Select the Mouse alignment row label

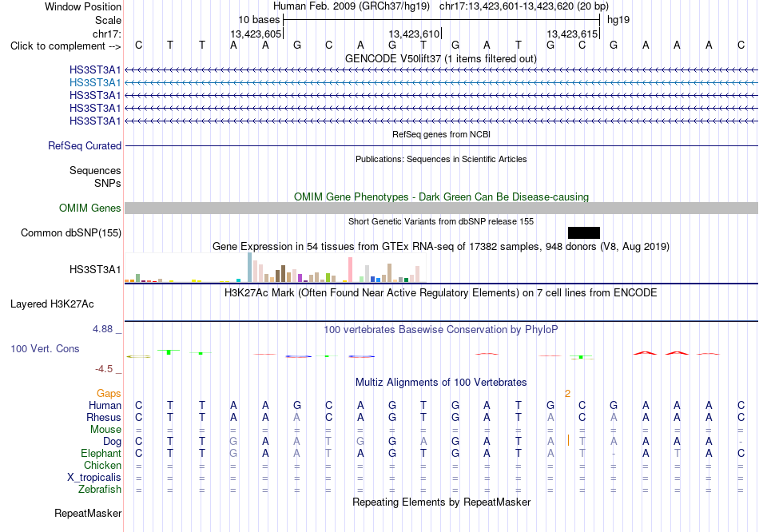click(105, 430)
